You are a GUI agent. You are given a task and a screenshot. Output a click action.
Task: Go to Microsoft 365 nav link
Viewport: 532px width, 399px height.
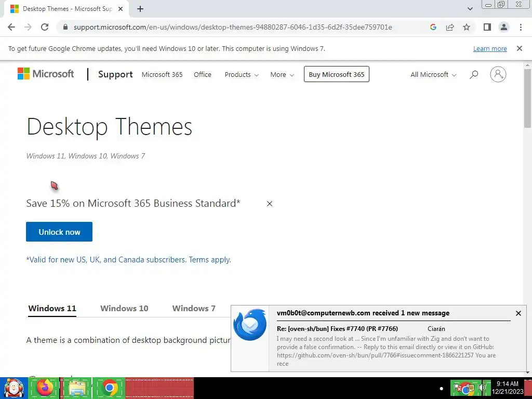point(162,74)
